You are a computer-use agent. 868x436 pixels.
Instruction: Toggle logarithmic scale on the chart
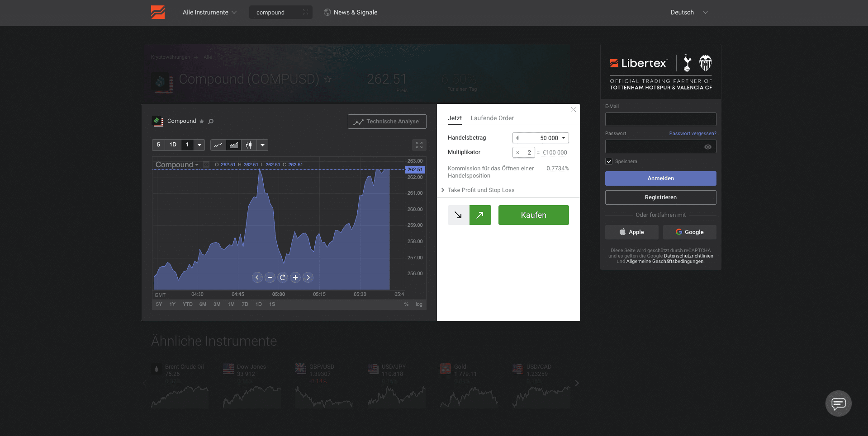(419, 305)
